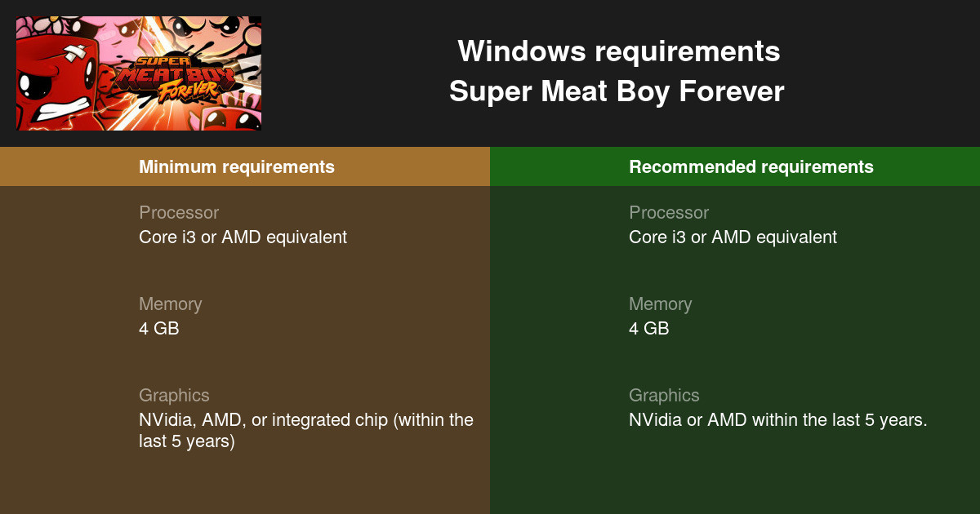Viewport: 980px width, 514px height.
Task: Click Core i3 value in the Minimum column
Action: click(x=243, y=237)
